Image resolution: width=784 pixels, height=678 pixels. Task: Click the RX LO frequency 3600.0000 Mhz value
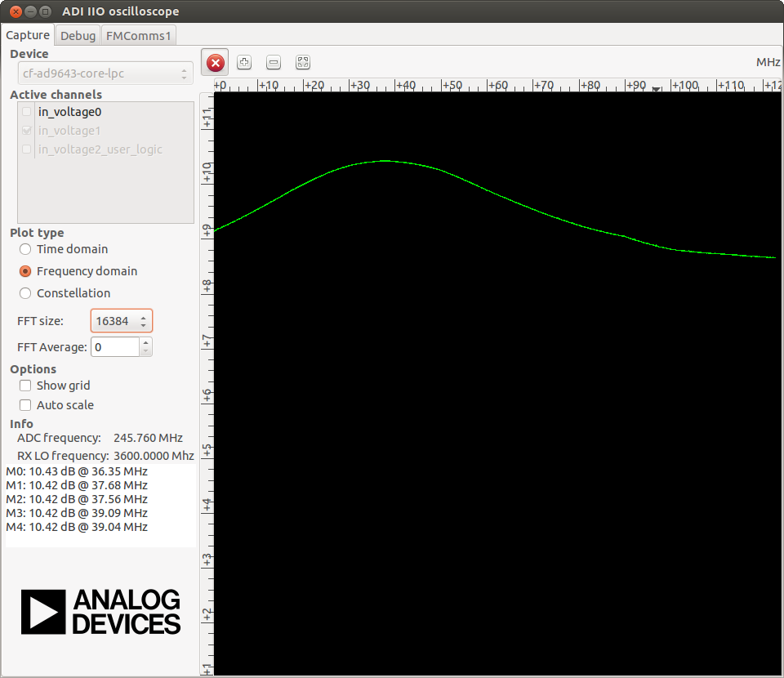point(154,456)
